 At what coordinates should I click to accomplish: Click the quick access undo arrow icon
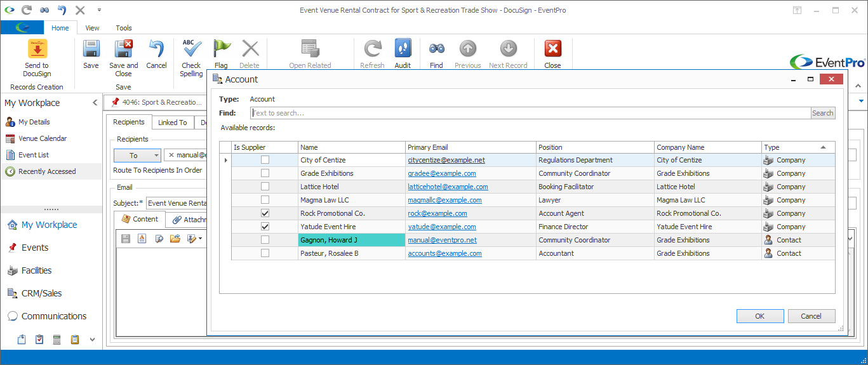click(x=62, y=10)
